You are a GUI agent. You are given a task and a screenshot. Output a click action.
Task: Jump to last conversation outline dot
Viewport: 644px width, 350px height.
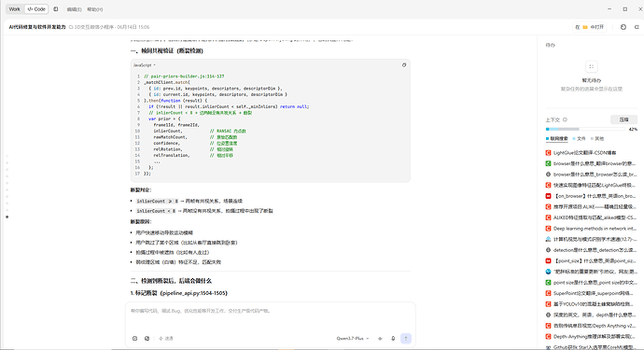[x=7, y=217]
